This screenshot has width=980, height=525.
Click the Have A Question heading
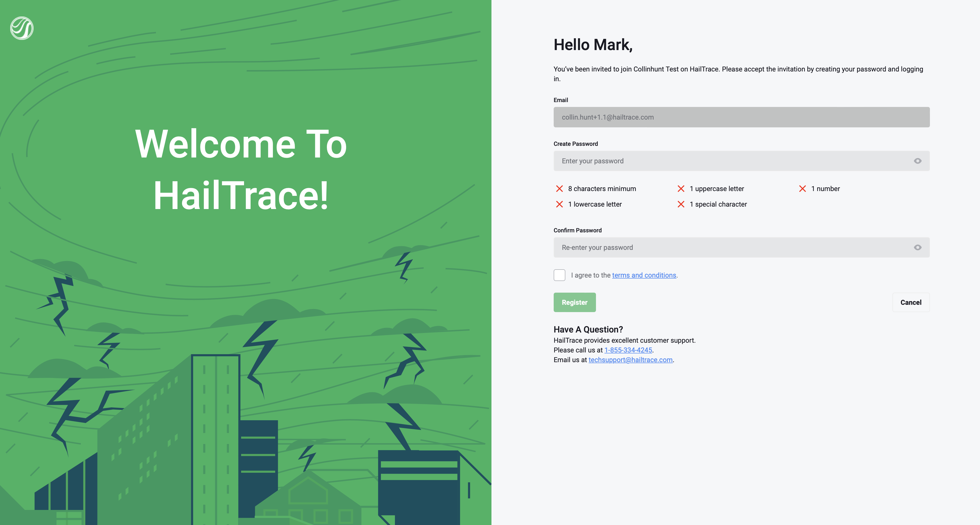tap(588, 329)
